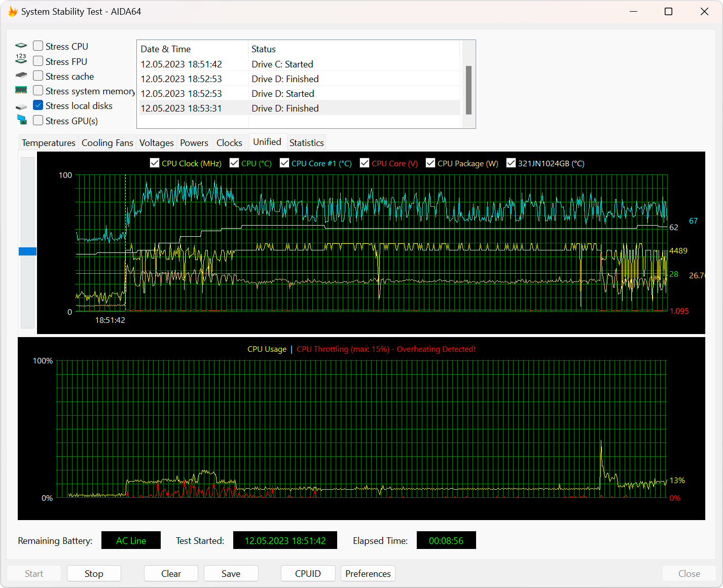Toggle CPU Package (W) graph checkbox

[430, 163]
